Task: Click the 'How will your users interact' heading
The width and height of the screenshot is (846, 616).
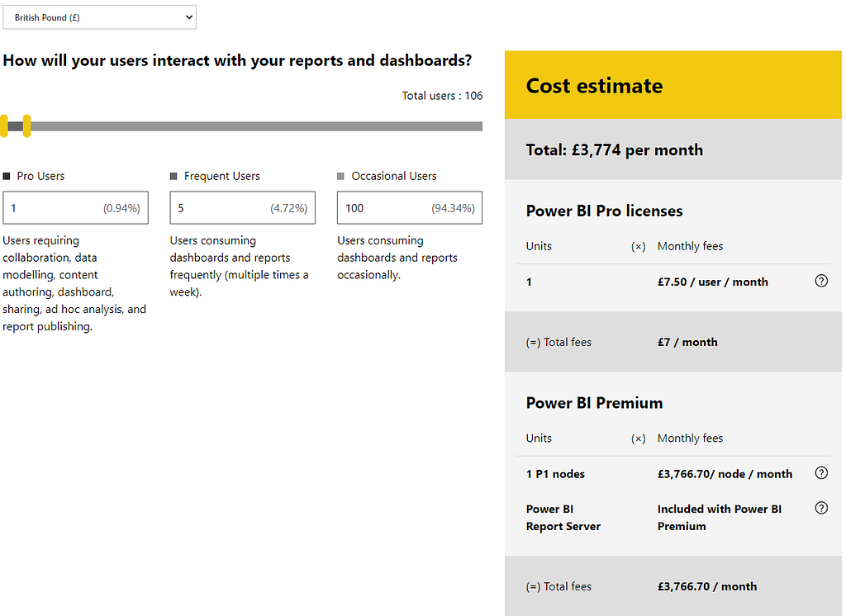Action: [237, 60]
